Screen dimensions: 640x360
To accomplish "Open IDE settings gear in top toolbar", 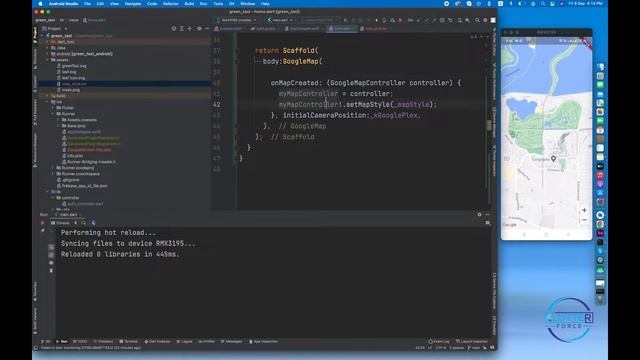I will click(485, 20).
